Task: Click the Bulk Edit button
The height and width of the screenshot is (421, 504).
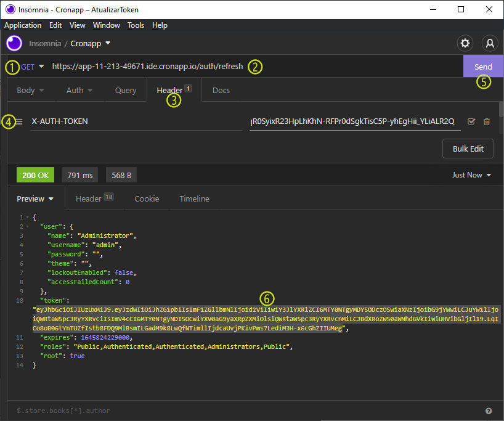Action: pyautogui.click(x=468, y=149)
